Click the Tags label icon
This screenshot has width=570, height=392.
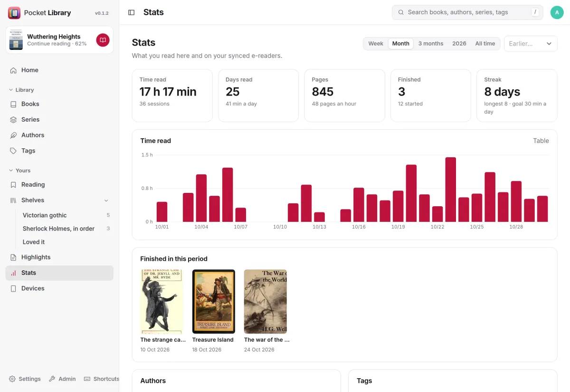[13, 151]
